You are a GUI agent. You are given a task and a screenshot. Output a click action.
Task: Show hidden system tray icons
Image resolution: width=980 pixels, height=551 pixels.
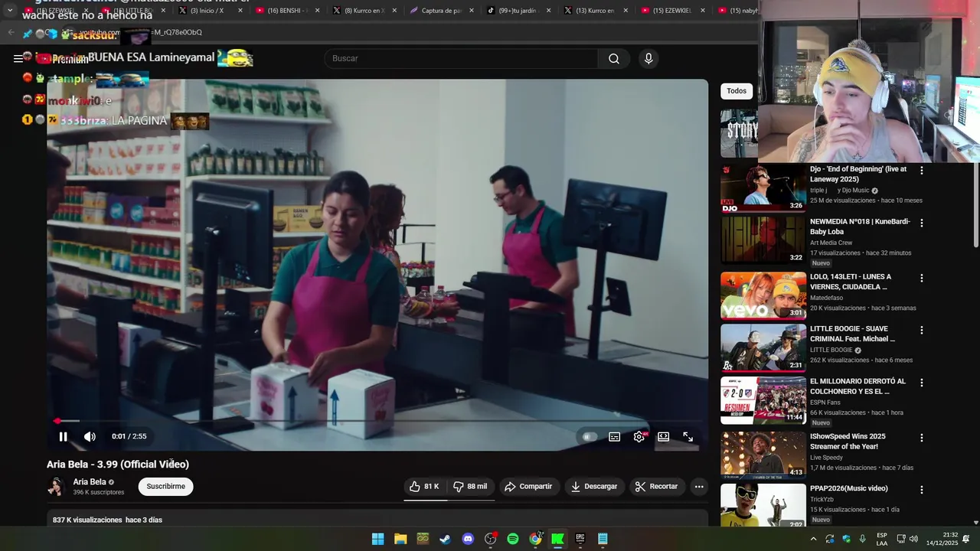813,539
